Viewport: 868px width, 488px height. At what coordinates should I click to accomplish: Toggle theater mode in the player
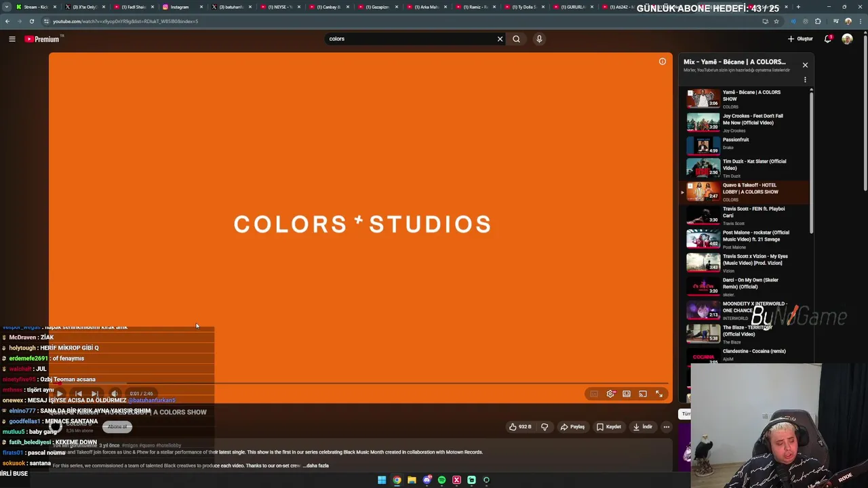click(x=627, y=394)
